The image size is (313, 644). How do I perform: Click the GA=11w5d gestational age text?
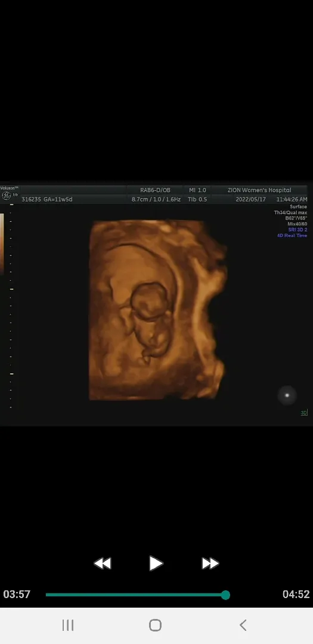point(58,199)
